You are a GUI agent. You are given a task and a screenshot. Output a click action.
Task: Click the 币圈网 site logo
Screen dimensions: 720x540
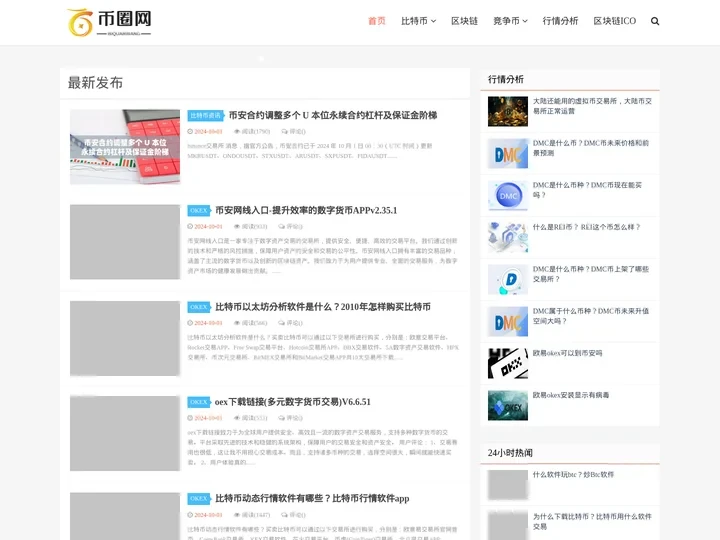109,22
